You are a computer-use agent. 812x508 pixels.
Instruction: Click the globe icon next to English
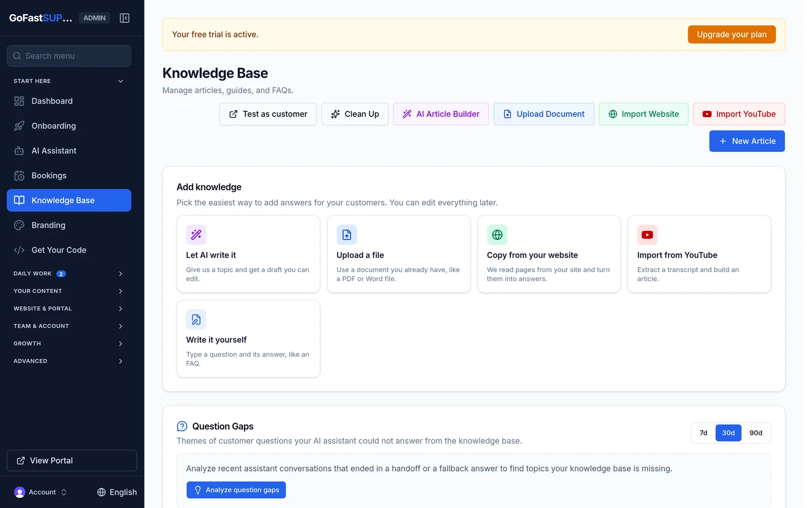pyautogui.click(x=101, y=492)
